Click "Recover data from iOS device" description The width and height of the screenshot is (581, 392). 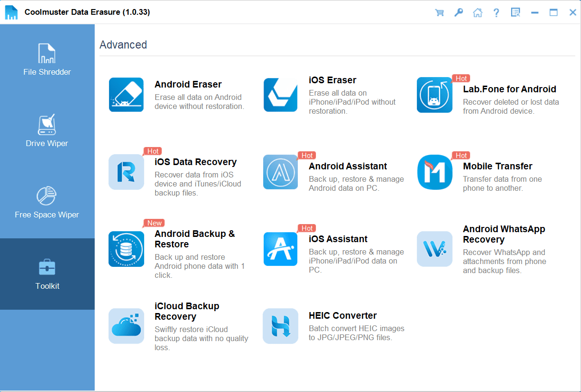(x=198, y=184)
